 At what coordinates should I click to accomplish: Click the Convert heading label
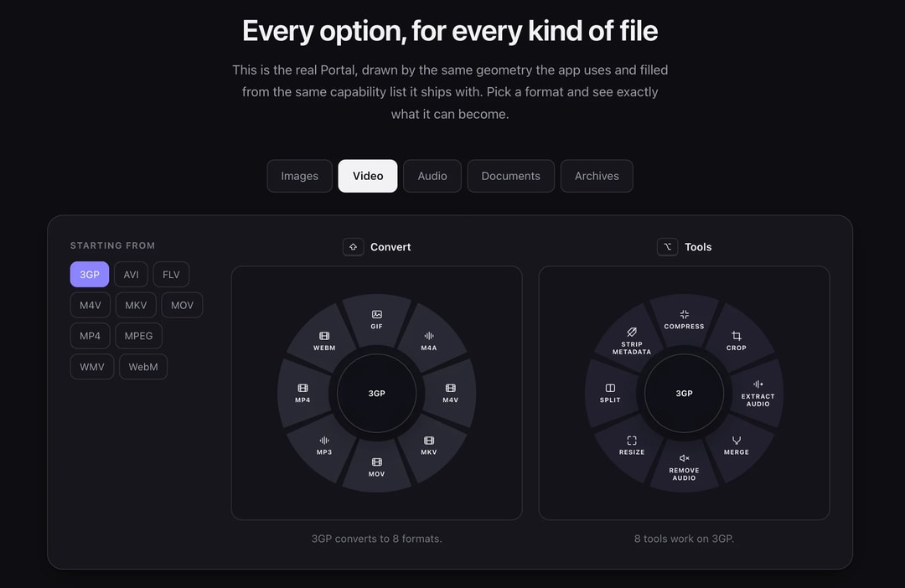point(390,247)
